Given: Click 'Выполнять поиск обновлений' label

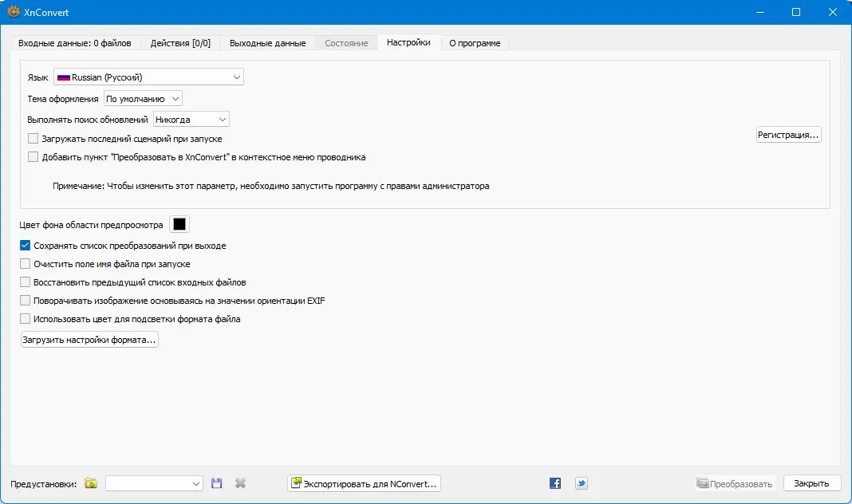Looking at the screenshot, I should pyautogui.click(x=88, y=120).
